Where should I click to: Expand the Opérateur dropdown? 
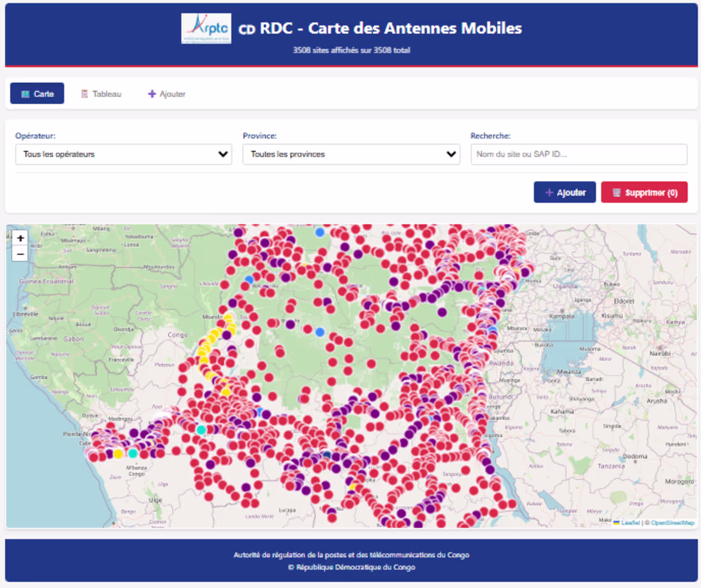coord(124,154)
